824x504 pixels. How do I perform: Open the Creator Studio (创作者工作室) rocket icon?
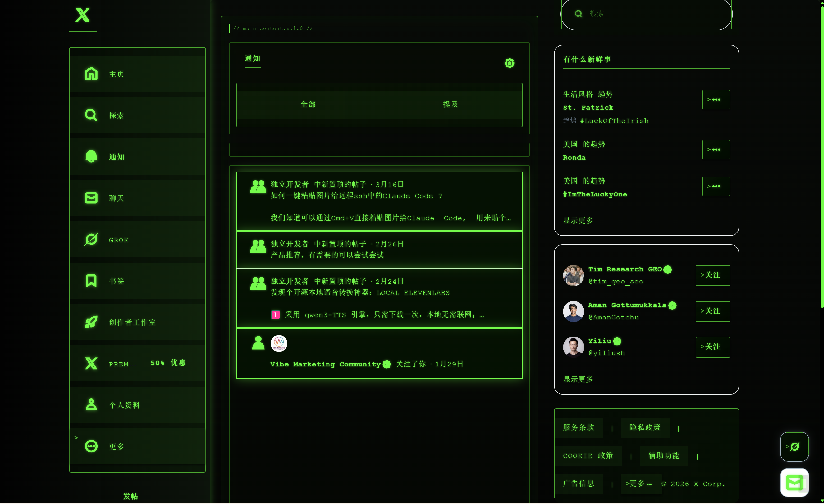pyautogui.click(x=91, y=322)
